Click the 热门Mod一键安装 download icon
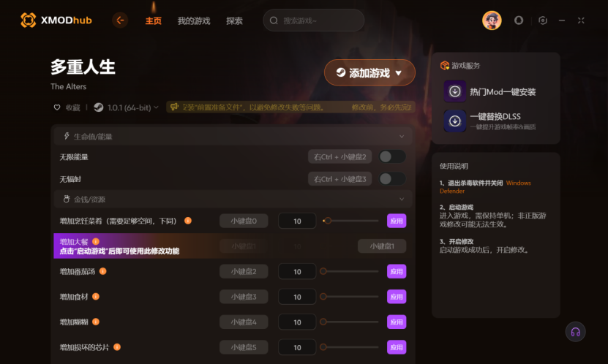 click(x=455, y=91)
